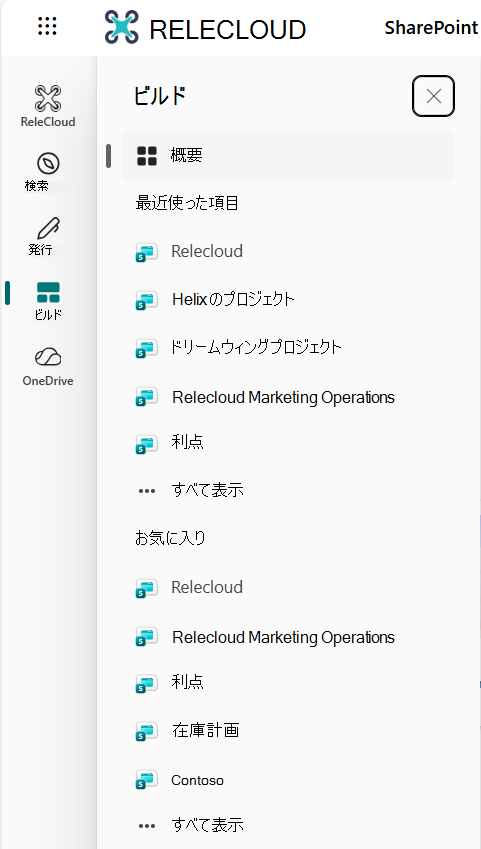This screenshot has width=481, height=849.
Task: Click the 最近使った項目 section heading
Action: point(187,203)
